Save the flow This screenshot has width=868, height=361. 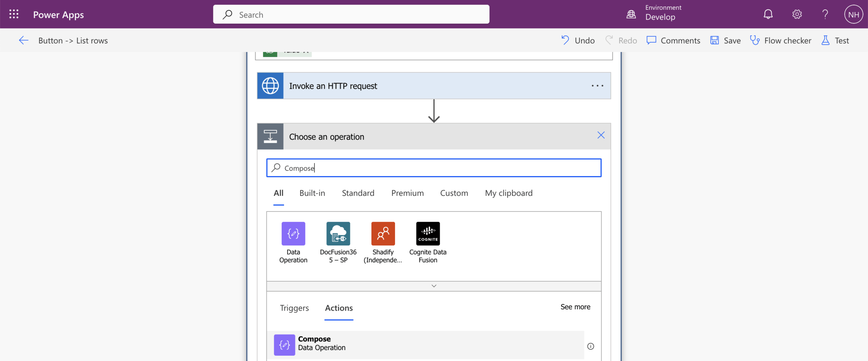(x=725, y=40)
